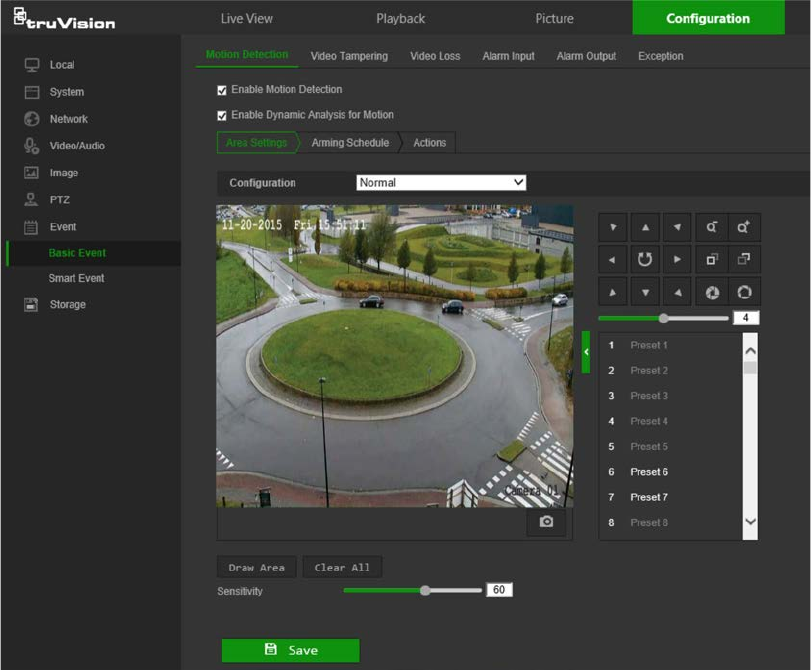Start PTZ auto-scan with circular arrow icon

(645, 260)
